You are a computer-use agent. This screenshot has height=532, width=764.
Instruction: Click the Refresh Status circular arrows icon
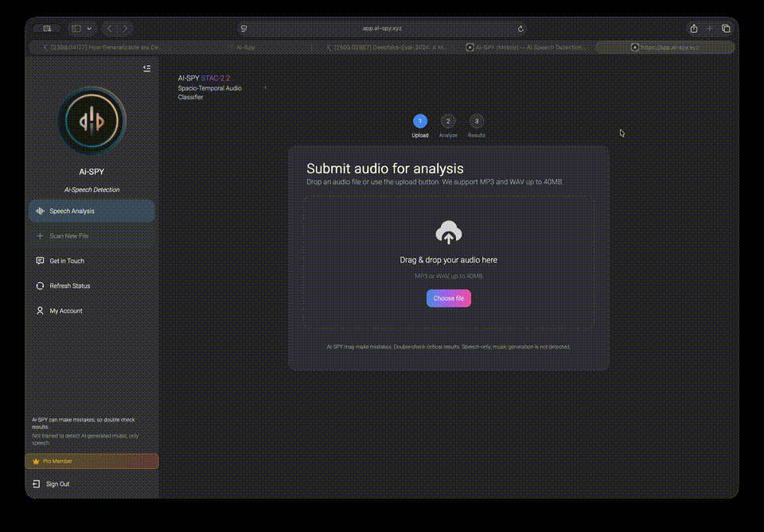click(x=40, y=285)
